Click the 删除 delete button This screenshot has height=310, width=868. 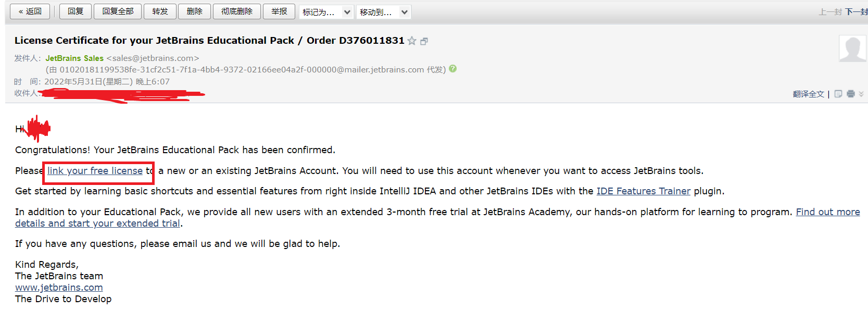coord(194,11)
